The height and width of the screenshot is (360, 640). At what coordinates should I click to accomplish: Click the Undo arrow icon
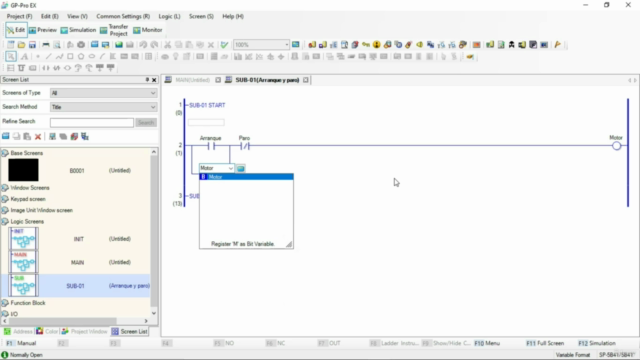pos(143,44)
